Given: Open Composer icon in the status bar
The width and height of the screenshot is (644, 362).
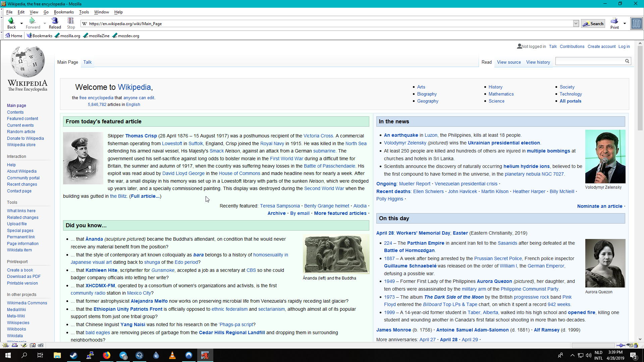Looking at the screenshot, I should tap(23, 345).
